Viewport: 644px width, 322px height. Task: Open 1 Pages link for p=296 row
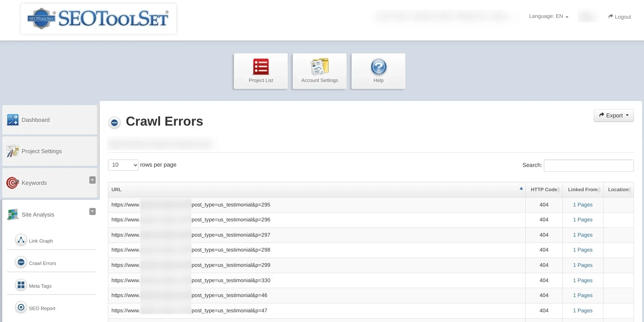pos(583,220)
